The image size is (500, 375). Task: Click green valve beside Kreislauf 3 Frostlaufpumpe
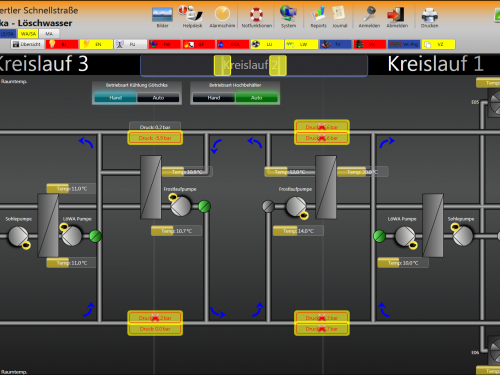(x=204, y=206)
